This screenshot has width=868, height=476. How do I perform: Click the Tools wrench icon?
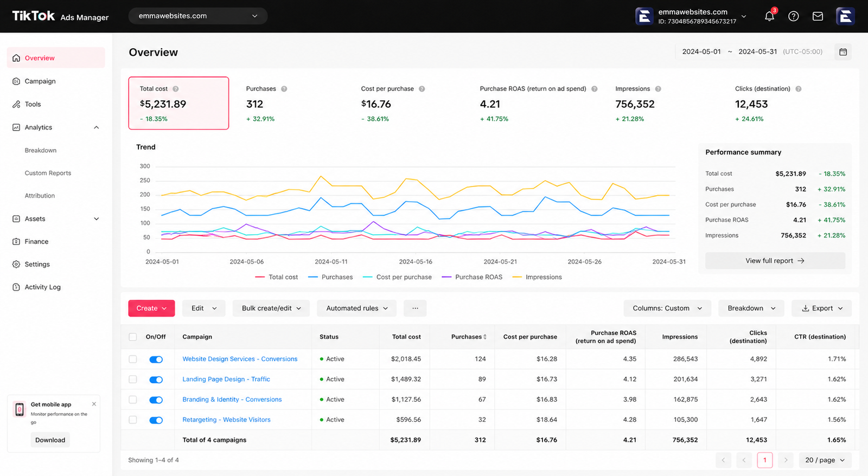pyautogui.click(x=16, y=104)
